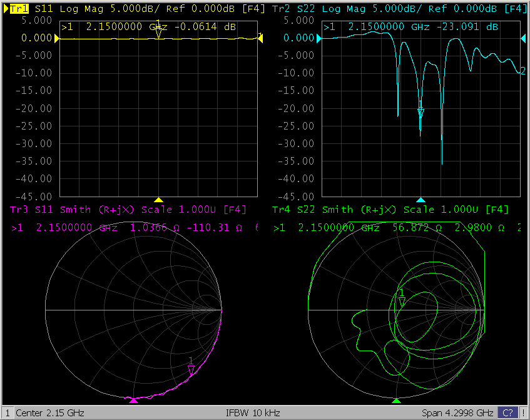
Task: Click the Span 4.2998 GHz field
Action: [x=458, y=413]
